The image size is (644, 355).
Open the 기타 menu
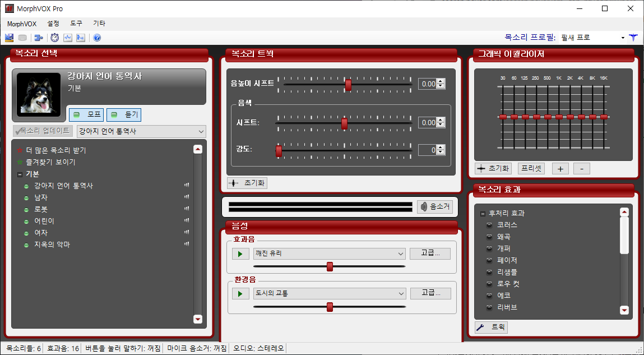tap(99, 24)
